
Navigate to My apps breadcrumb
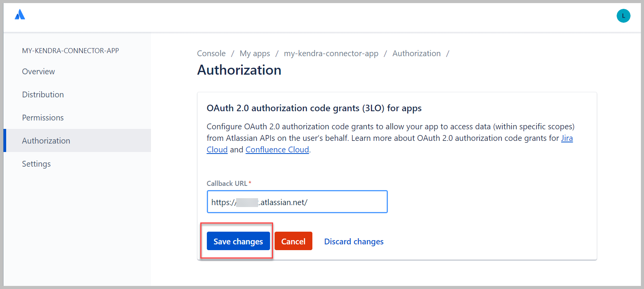(255, 53)
